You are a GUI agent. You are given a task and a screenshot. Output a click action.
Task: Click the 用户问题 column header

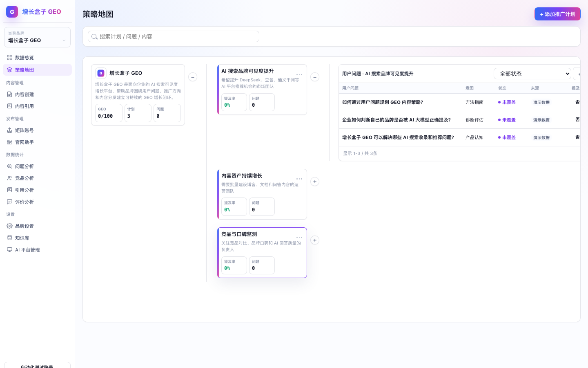(350, 88)
